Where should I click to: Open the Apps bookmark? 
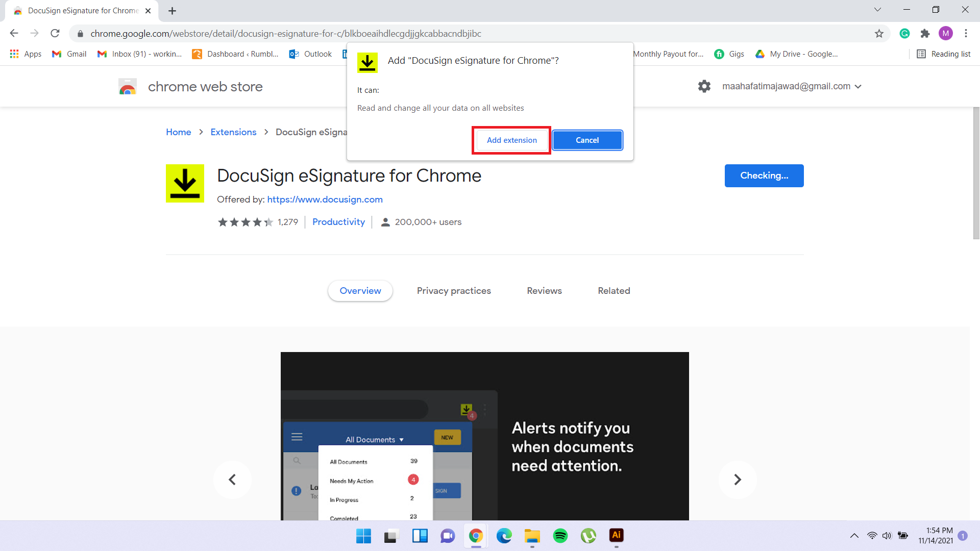(26, 54)
